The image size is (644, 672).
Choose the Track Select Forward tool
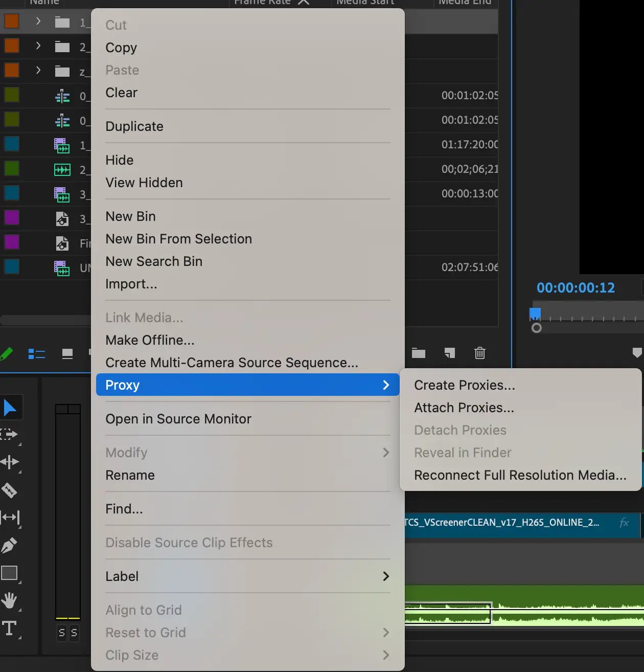[x=10, y=435]
